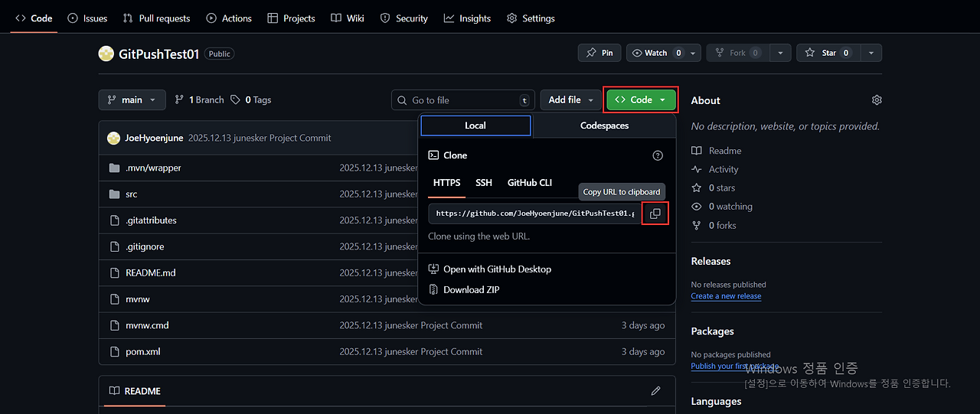Open the repository Settings tab
Screen dimensions: 980x414
point(531,18)
